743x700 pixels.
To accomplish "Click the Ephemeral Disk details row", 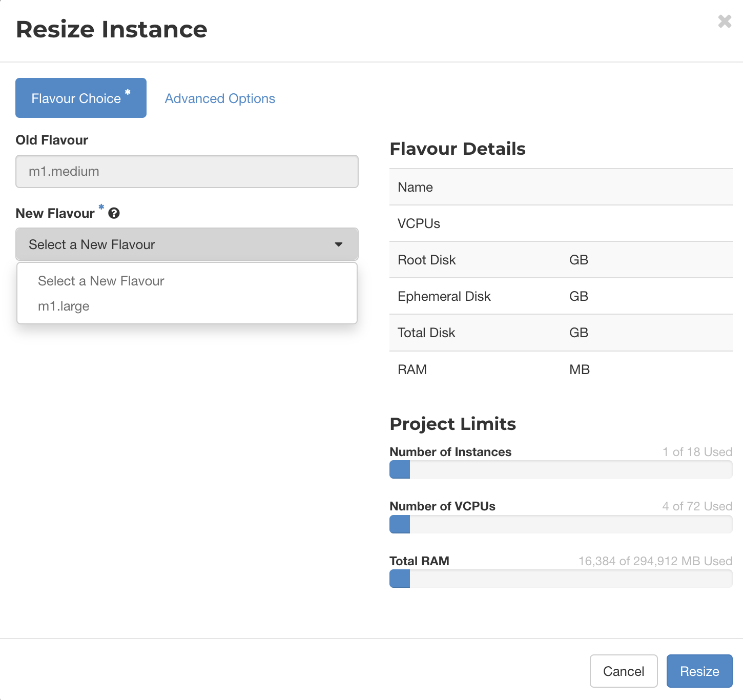I will 561,296.
